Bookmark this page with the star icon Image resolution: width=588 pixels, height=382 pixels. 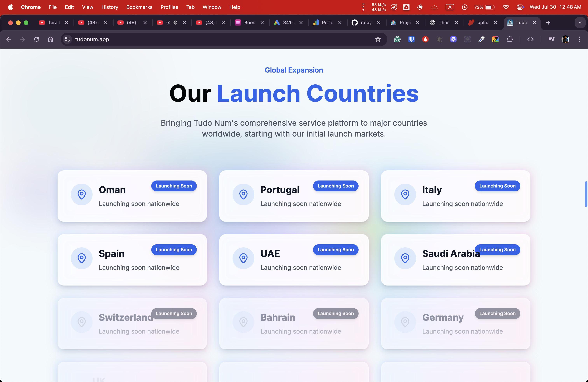pos(378,39)
